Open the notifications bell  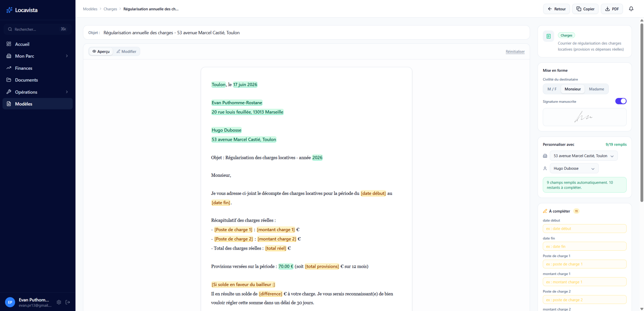(x=631, y=9)
